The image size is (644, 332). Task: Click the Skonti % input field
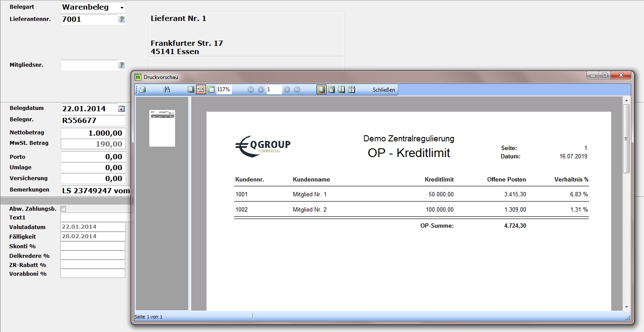(93, 246)
